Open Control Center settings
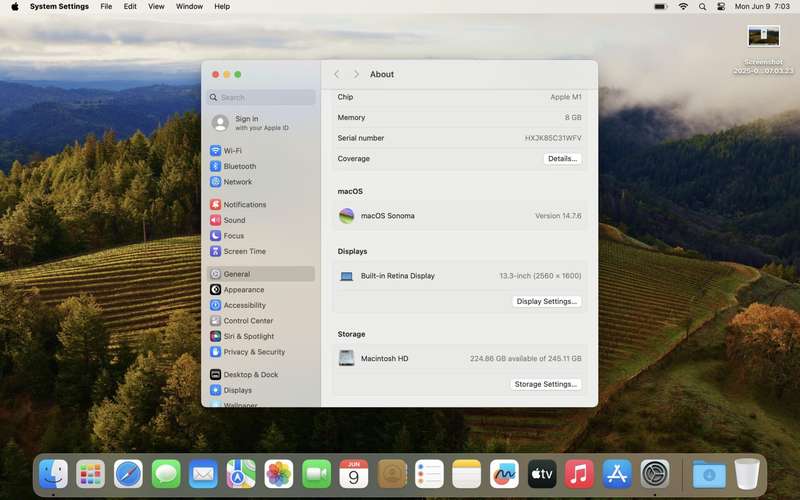The height and width of the screenshot is (500, 800). [261, 321]
